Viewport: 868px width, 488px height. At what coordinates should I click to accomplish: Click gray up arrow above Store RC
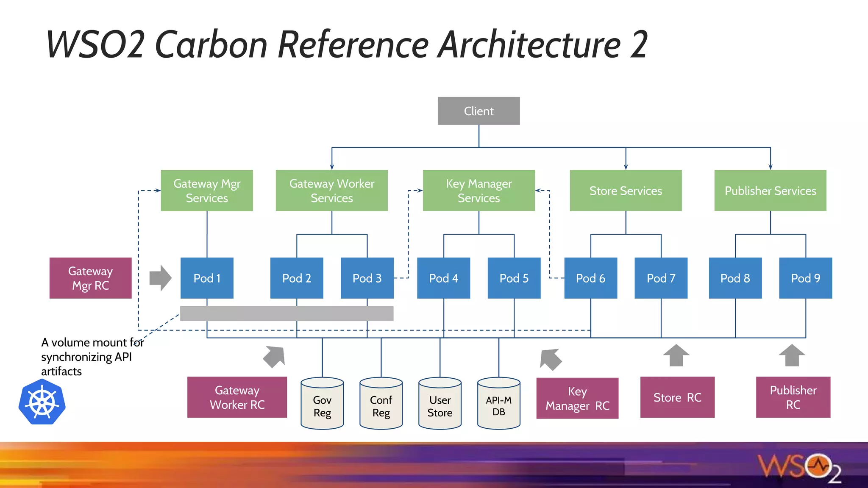click(x=676, y=355)
